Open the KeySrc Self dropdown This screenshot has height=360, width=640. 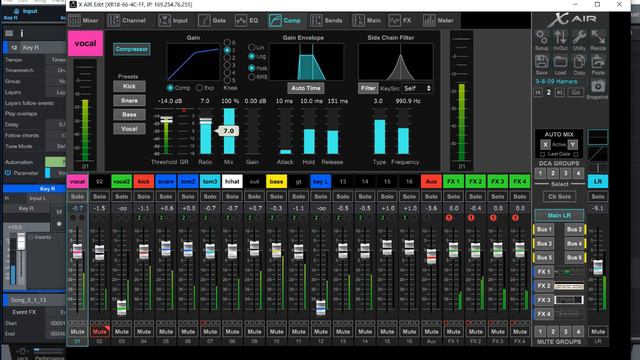417,88
